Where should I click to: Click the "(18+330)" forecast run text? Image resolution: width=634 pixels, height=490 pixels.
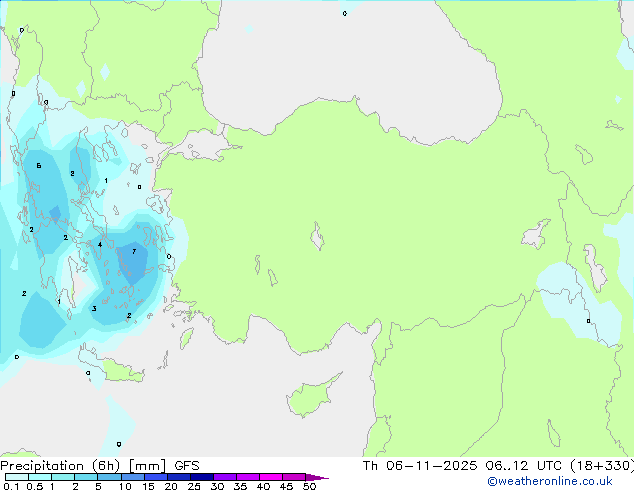coord(602,466)
